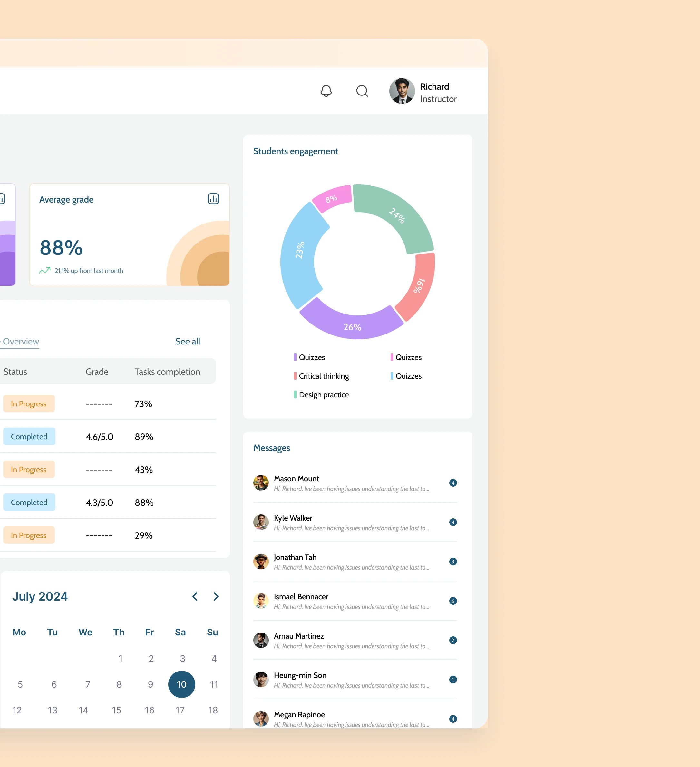Click the Tasks completion column header

167,372
